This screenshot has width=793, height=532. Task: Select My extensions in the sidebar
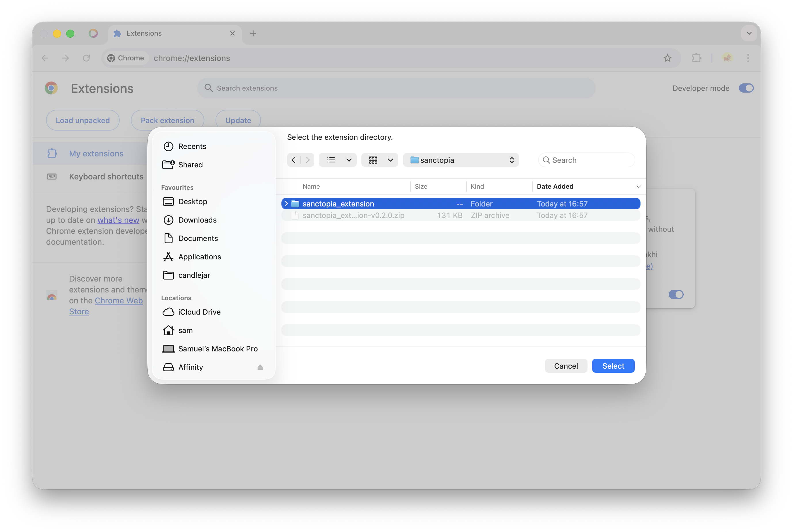(96, 153)
